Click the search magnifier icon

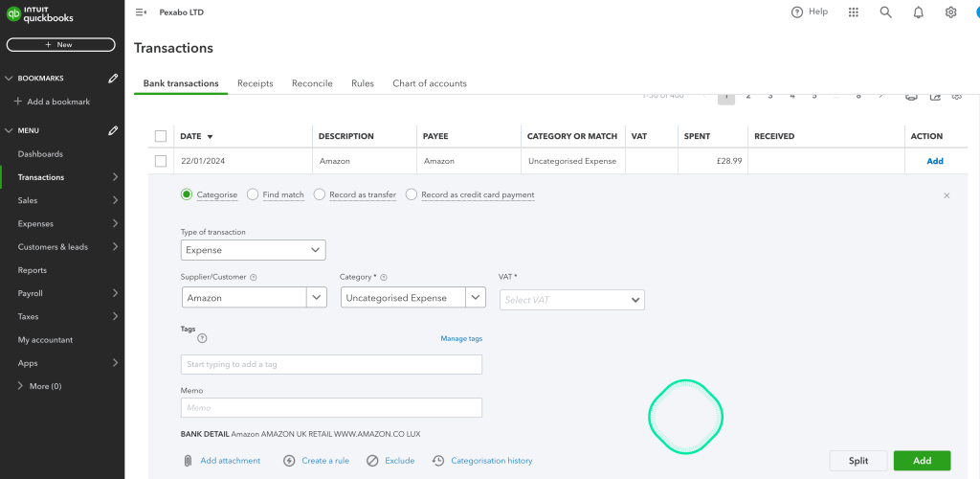(x=885, y=12)
